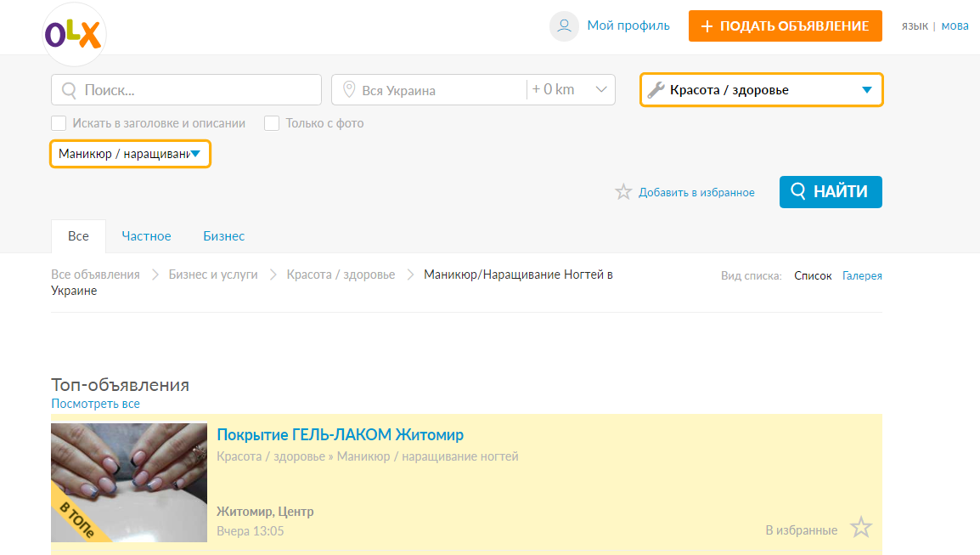Viewport: 980px width, 555px height.
Task: Open the nail manicure listing thumbnail
Action: point(129,482)
